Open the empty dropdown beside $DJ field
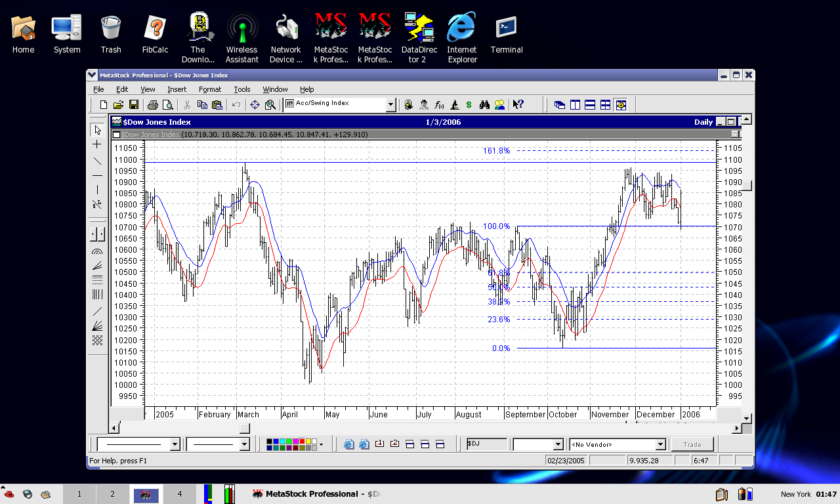The width and height of the screenshot is (840, 504). pyautogui.click(x=558, y=444)
